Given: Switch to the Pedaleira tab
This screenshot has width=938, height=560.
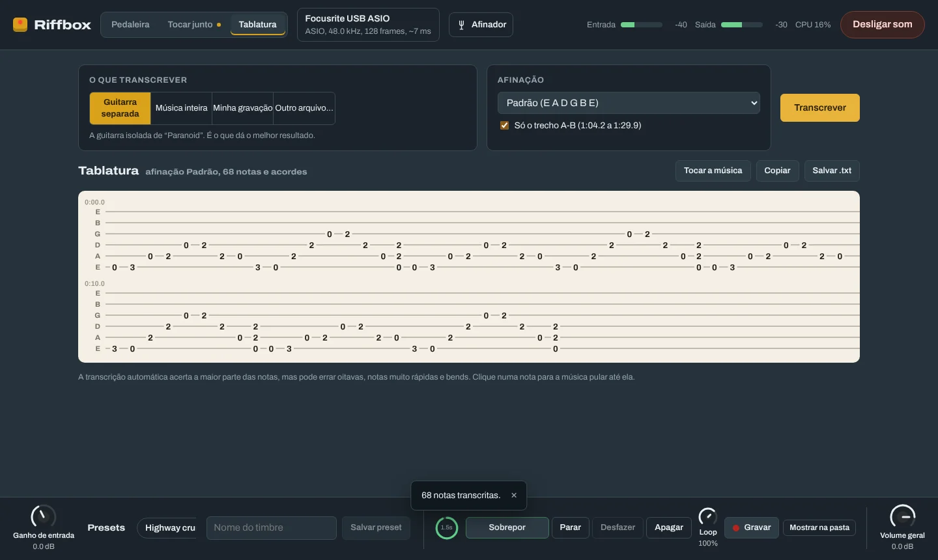Looking at the screenshot, I should click(x=130, y=25).
